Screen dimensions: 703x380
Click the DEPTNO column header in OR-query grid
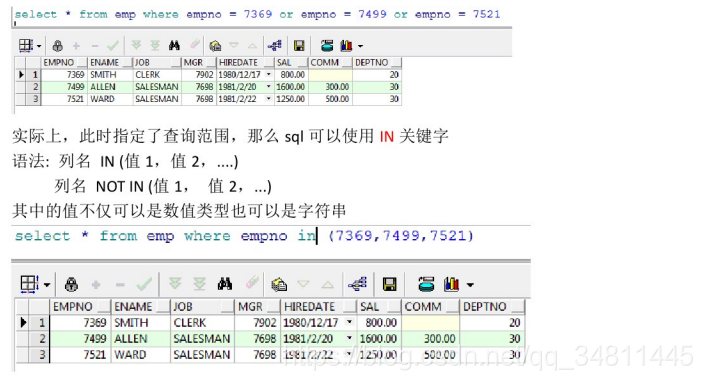[377, 62]
